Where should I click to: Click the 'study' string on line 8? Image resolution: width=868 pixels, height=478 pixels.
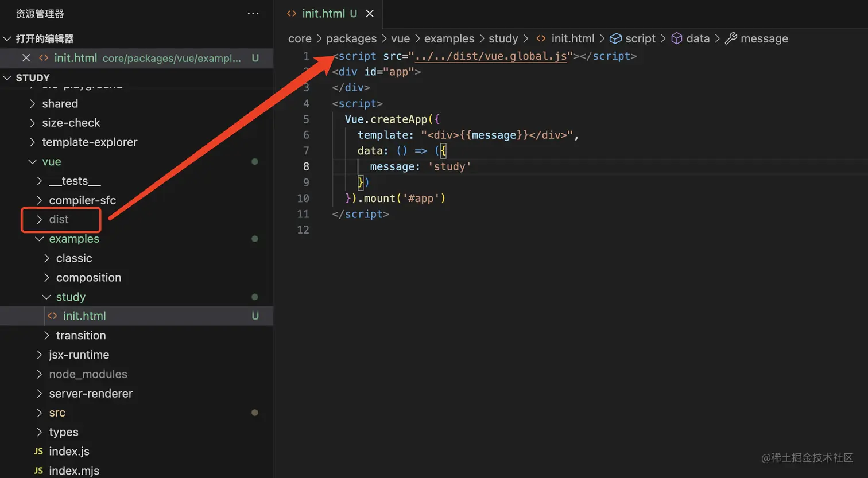(449, 166)
